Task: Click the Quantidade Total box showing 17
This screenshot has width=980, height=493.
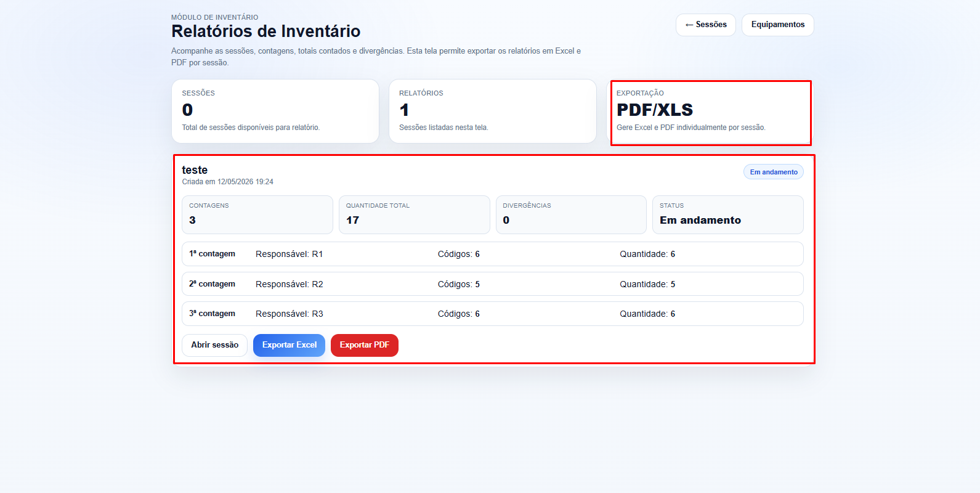Action: [415, 214]
